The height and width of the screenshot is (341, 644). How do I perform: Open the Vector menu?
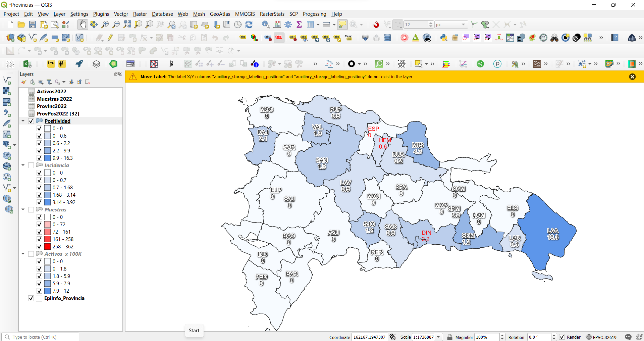121,14
